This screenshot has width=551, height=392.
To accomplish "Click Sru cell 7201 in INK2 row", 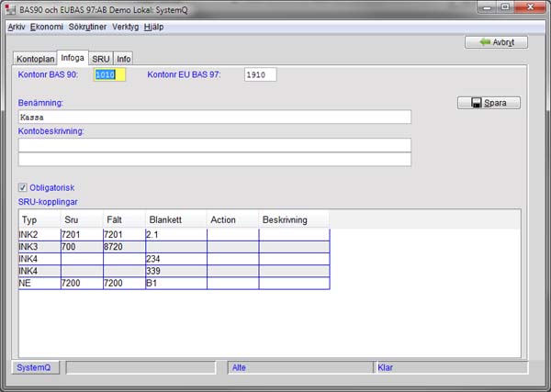I will pyautogui.click(x=82, y=235).
